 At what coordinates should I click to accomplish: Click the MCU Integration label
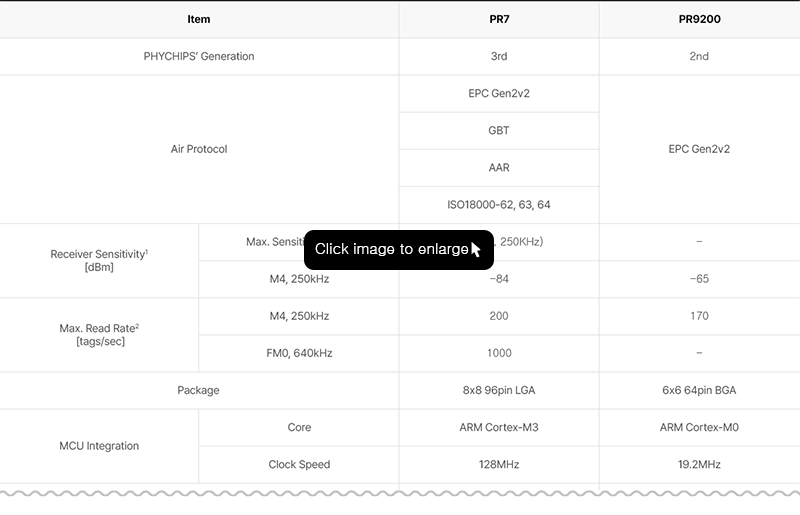99,446
